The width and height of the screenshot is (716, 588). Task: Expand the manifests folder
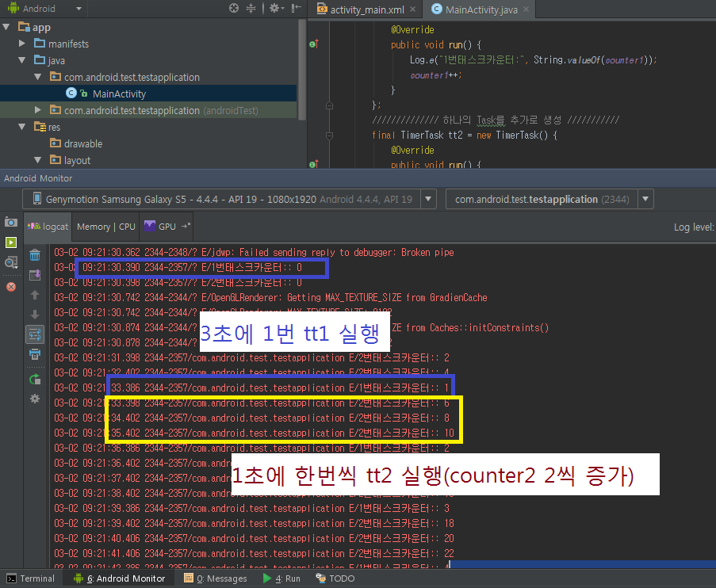tap(23, 44)
